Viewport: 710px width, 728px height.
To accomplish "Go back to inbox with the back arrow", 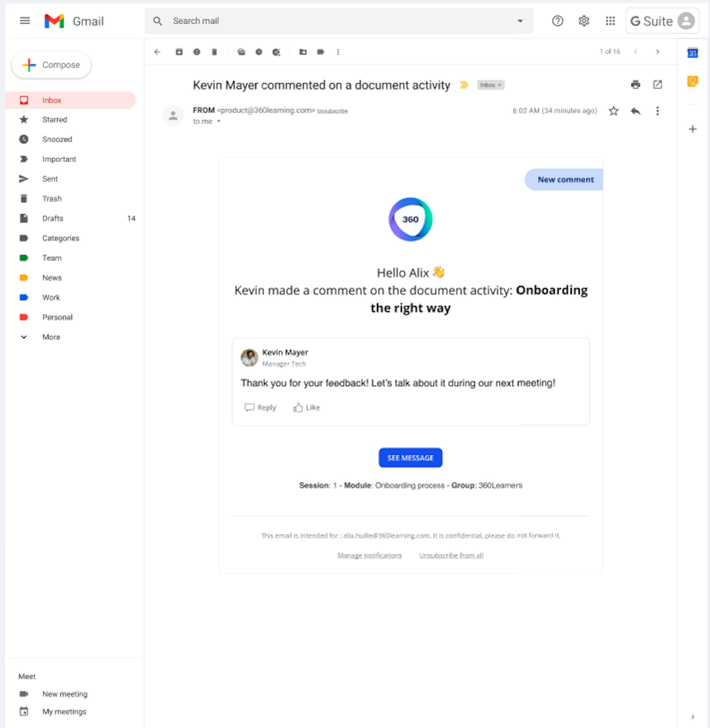I will [x=157, y=52].
